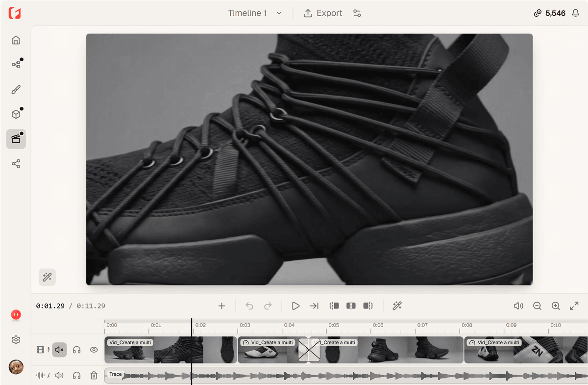Trim clip start to playhead
This screenshot has width=588, height=385.
coord(334,306)
